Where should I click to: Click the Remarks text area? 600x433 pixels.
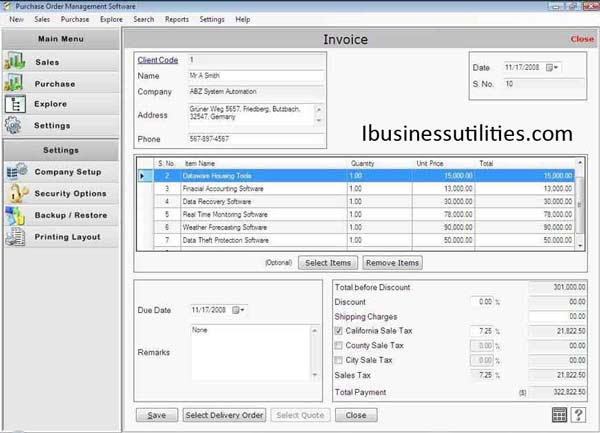click(x=251, y=352)
